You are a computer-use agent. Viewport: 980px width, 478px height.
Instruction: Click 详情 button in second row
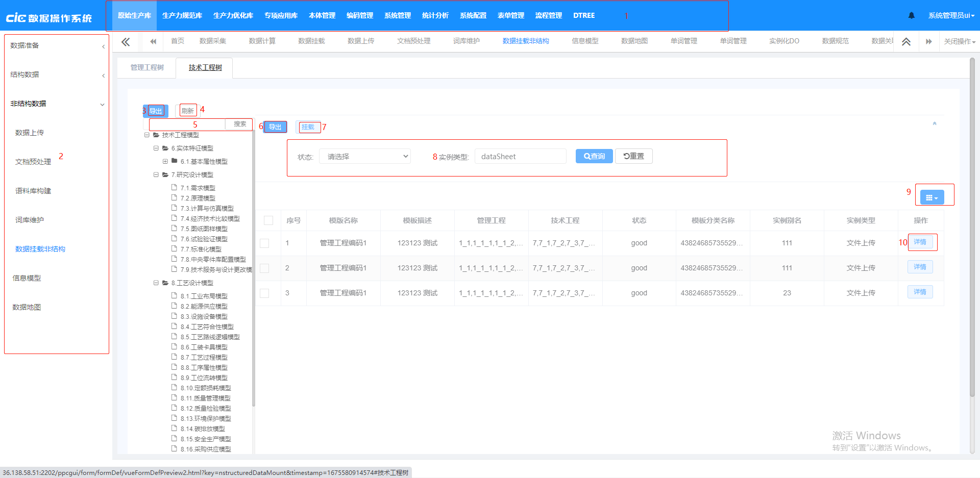pos(920,267)
